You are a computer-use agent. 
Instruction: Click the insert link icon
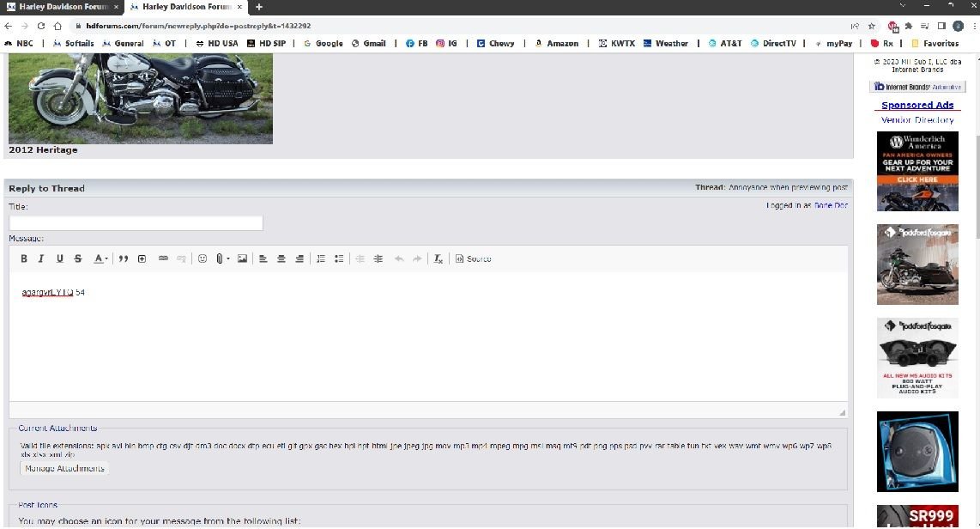point(163,258)
